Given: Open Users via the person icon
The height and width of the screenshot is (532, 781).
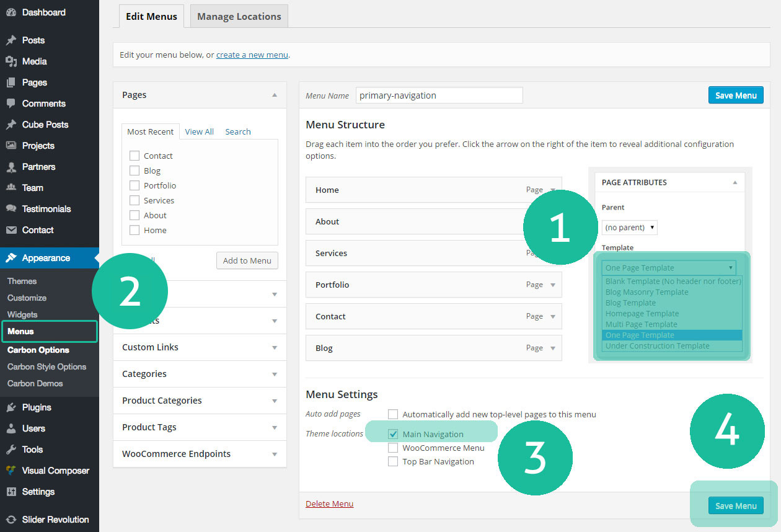Looking at the screenshot, I should (x=11, y=428).
